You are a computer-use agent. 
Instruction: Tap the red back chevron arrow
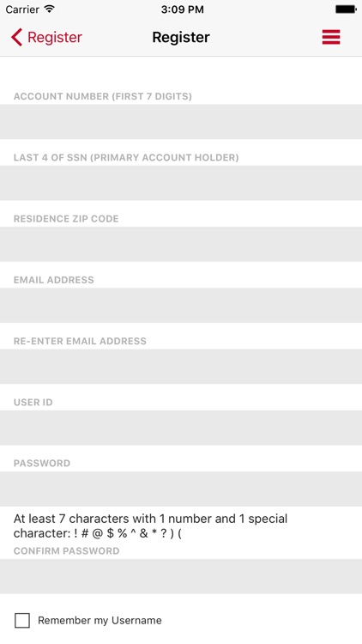[16, 37]
